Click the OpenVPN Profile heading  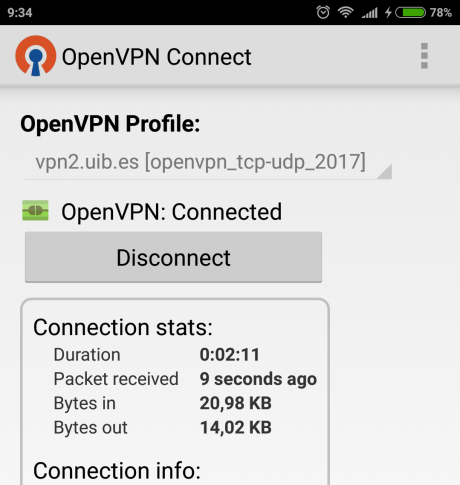tap(110, 124)
